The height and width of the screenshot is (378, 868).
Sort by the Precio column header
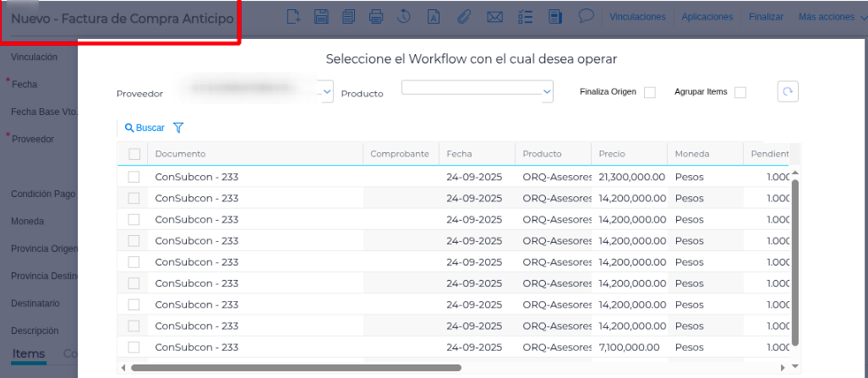click(612, 154)
